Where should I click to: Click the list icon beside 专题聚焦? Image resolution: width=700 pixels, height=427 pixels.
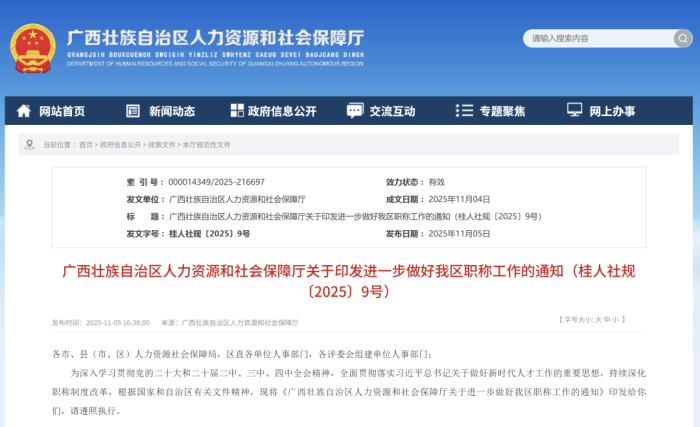pyautogui.click(x=463, y=111)
